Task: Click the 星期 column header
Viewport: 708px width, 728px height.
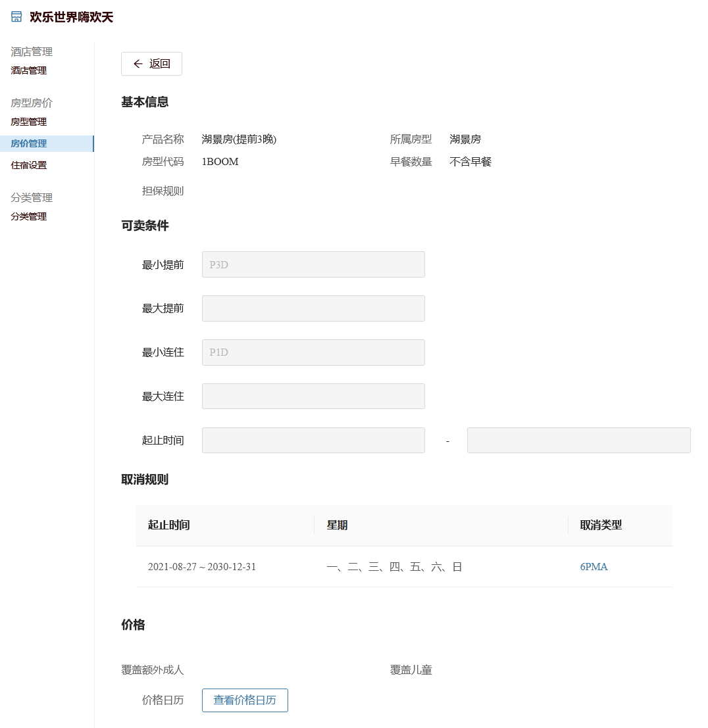Action: [338, 525]
